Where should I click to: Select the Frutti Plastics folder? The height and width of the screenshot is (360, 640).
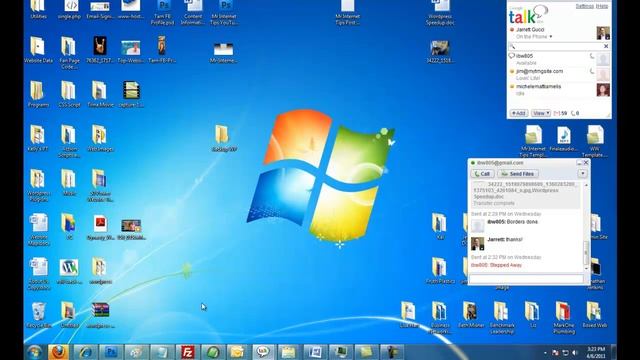coord(440,271)
